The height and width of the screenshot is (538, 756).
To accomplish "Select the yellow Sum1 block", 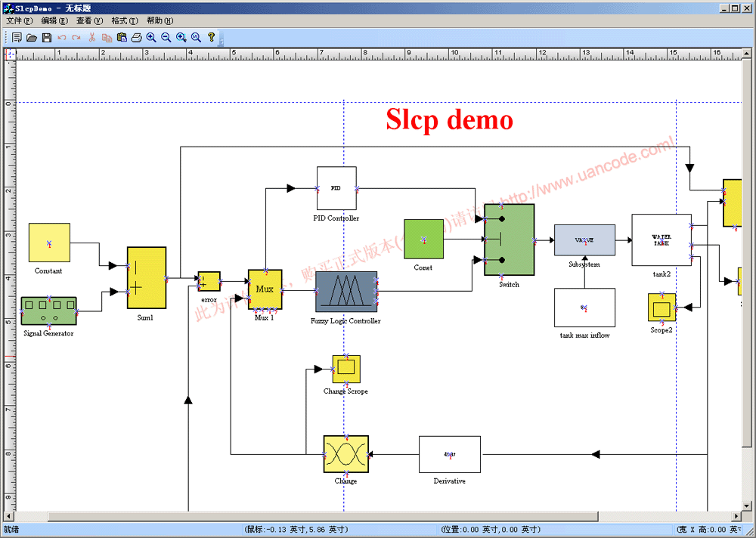I will pyautogui.click(x=146, y=277).
